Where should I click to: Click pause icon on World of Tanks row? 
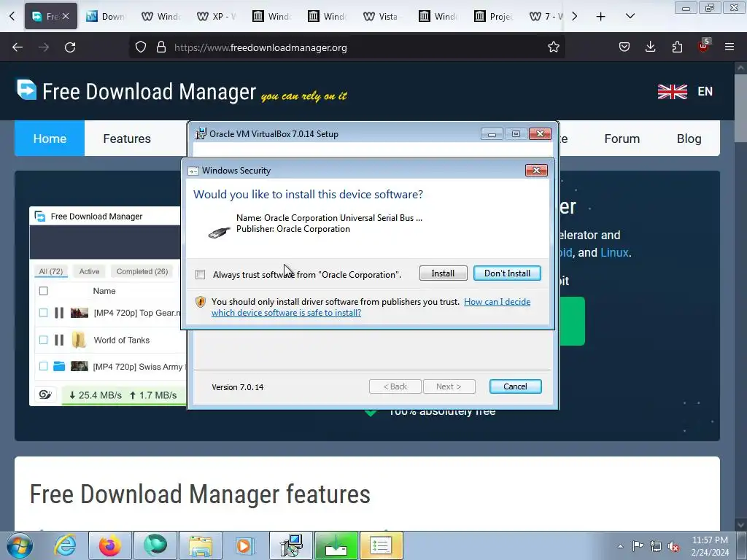coord(59,340)
